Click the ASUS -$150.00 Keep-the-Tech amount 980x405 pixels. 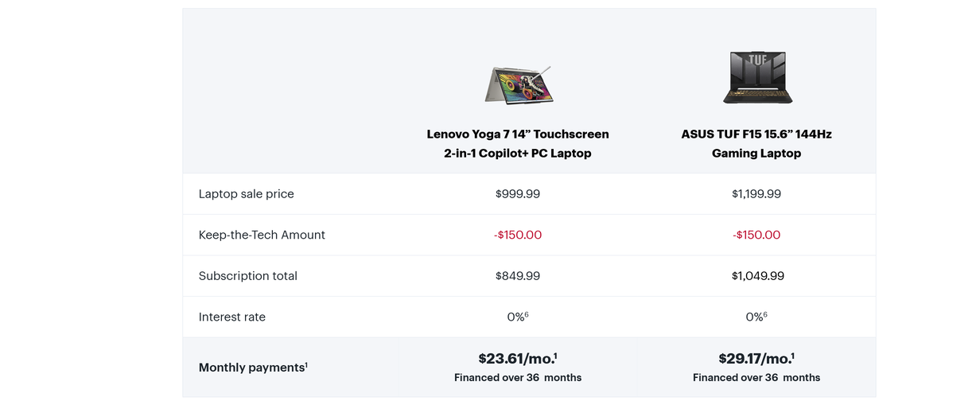(756, 235)
